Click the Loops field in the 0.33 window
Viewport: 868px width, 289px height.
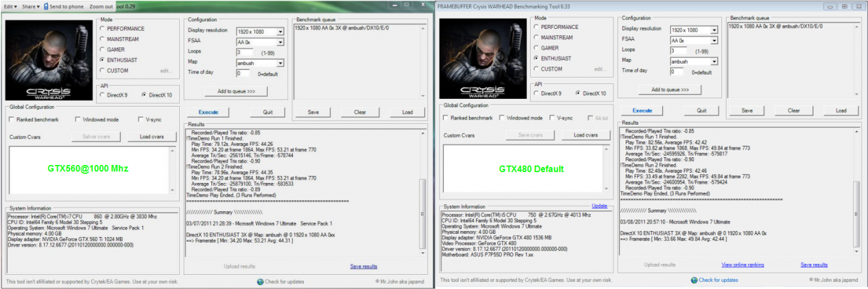click(679, 51)
